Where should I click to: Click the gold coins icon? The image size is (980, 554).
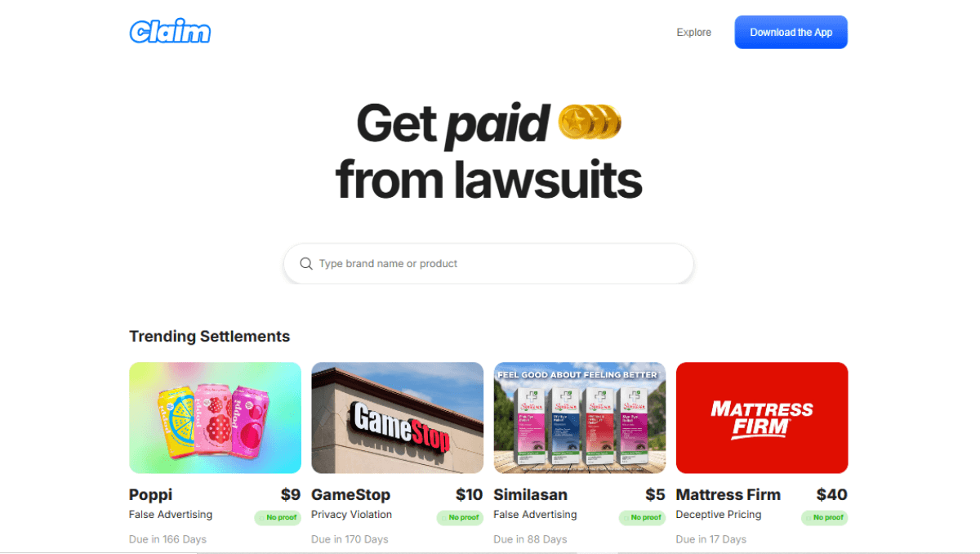pyautogui.click(x=590, y=122)
